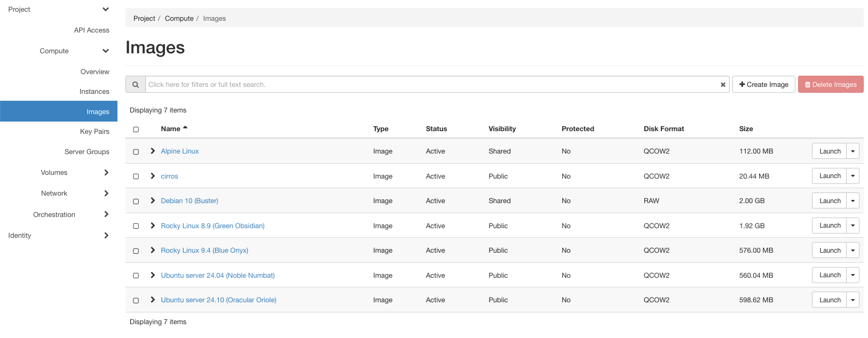The image size is (868, 338).
Task: Sort the table by Name column header
Action: pos(170,129)
